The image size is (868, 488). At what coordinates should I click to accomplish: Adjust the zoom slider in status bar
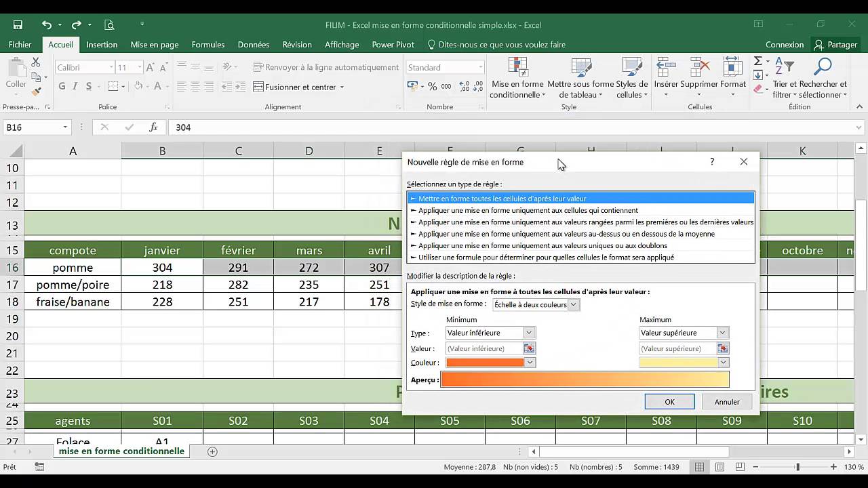pos(797,467)
